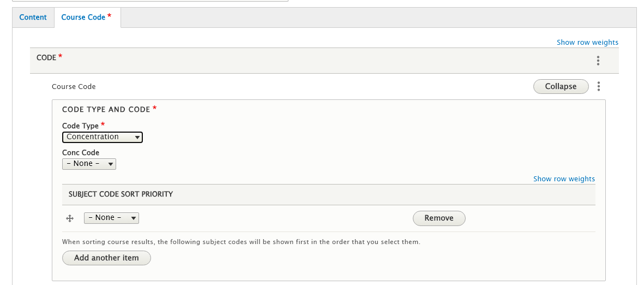Select the Course Code tab

click(x=86, y=17)
